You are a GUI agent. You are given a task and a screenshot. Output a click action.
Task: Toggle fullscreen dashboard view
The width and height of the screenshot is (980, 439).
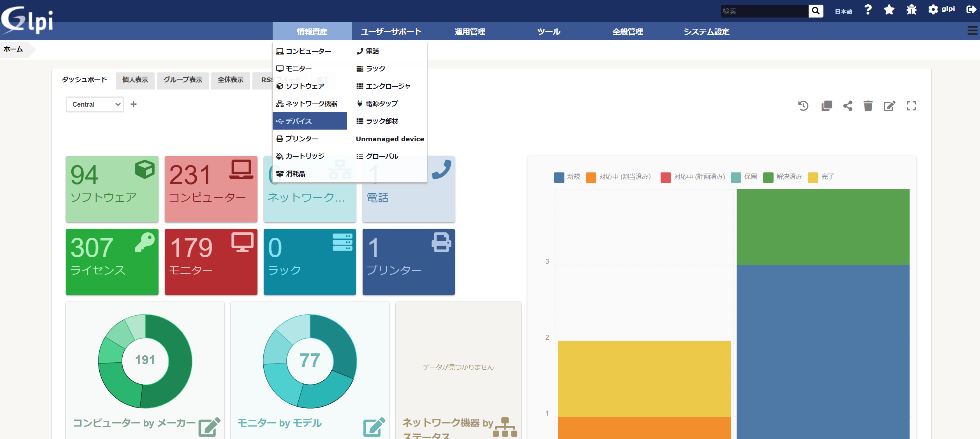click(911, 106)
